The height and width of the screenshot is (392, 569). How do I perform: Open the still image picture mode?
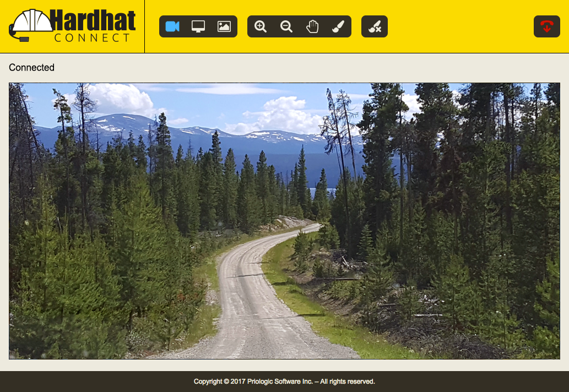click(x=224, y=26)
